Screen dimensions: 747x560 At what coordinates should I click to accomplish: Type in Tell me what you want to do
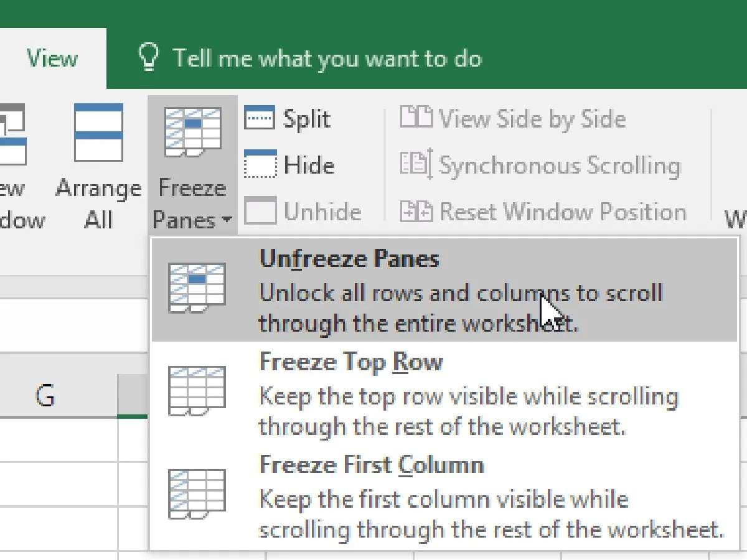327,58
